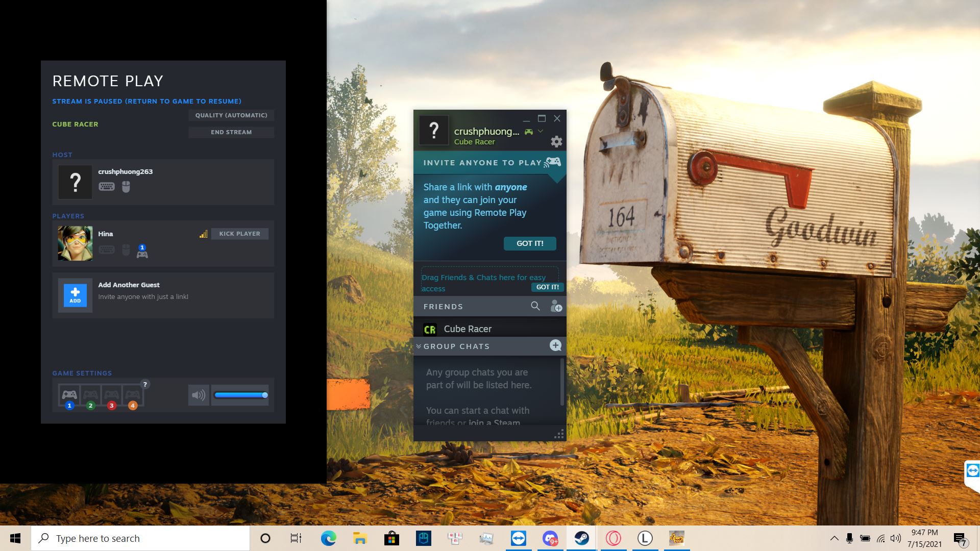Create a new group chat with plus icon
Screen dimensions: 980x551
(555, 345)
